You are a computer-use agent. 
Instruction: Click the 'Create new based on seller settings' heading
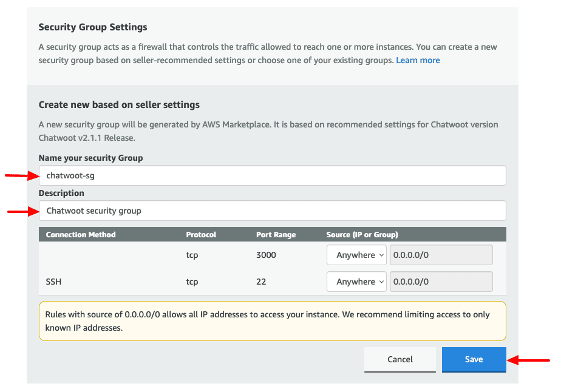point(119,105)
